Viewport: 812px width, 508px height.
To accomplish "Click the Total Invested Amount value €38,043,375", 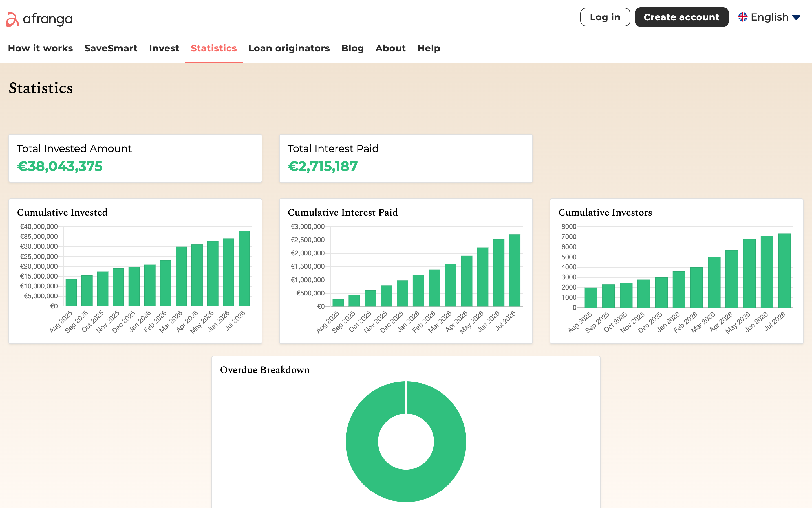I will click(60, 166).
